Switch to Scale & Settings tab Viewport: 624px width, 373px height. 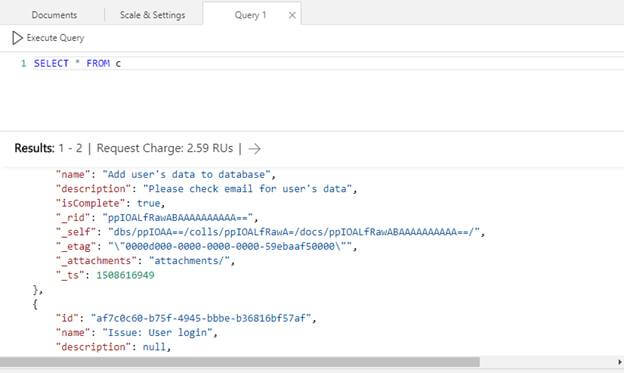point(152,15)
